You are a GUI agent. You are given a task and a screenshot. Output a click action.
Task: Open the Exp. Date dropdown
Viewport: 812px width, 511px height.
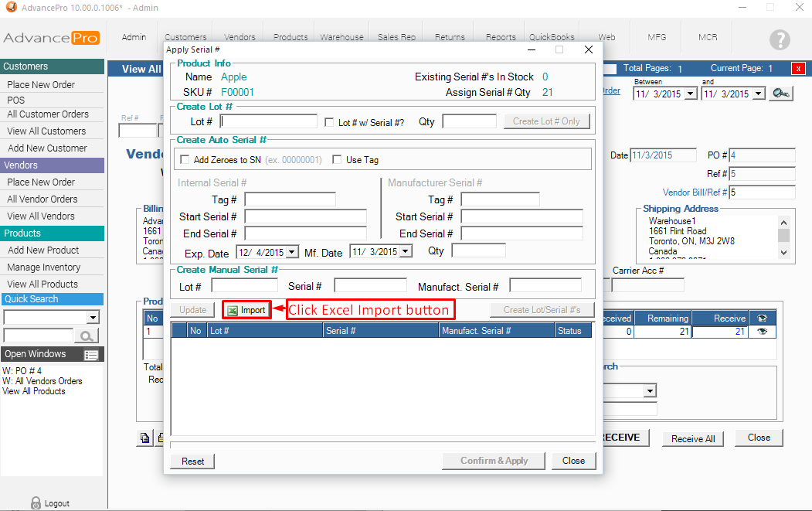coord(291,252)
